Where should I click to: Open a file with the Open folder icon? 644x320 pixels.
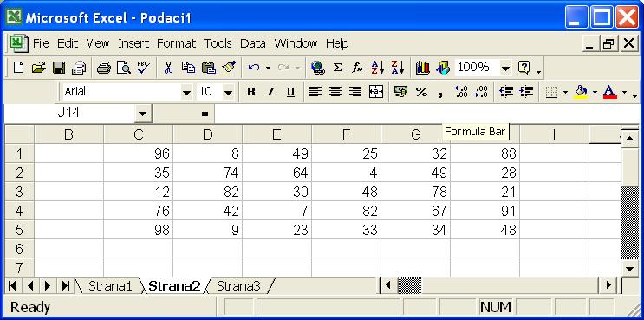point(39,68)
